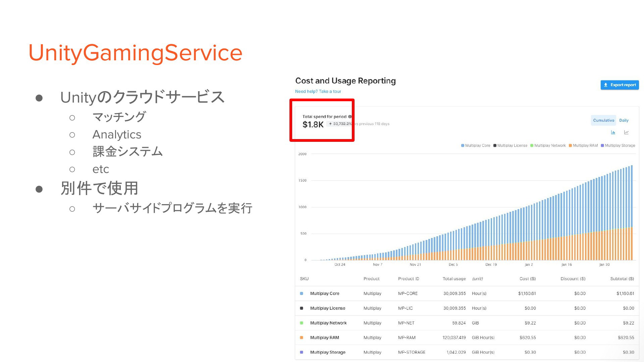This screenshot has width=644, height=362.
Task: Select the Multiplay Core SKU row name
Action: click(325, 294)
